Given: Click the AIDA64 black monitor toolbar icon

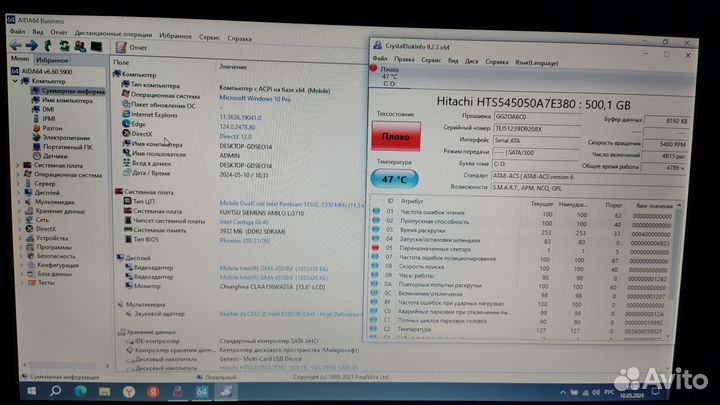Looking at the screenshot, I should click(x=96, y=46).
